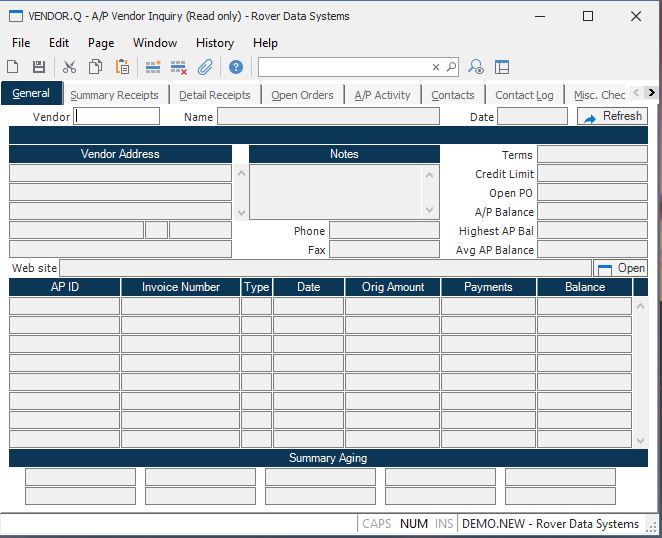Click the Open web site button
Image resolution: width=662 pixels, height=538 pixels.
(x=620, y=268)
